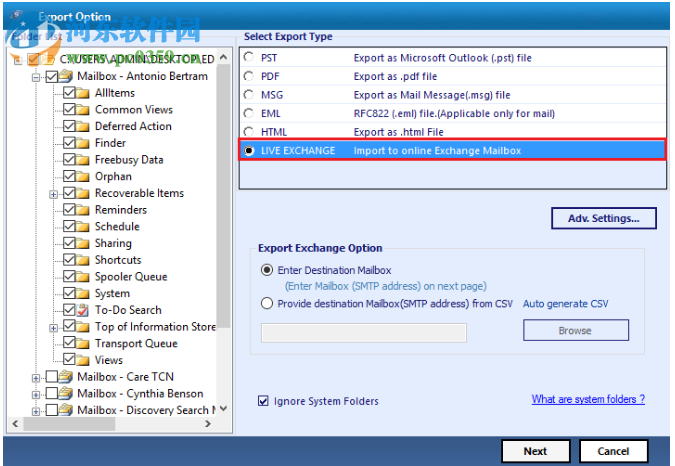This screenshot has height=466, width=675.
Task: Toggle the Ignore System Folders checkbox
Action: (x=263, y=401)
